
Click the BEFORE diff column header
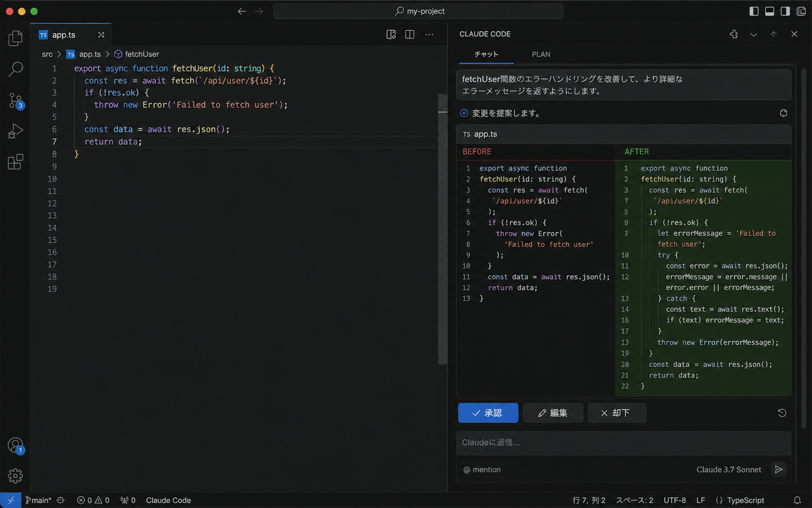tap(477, 152)
